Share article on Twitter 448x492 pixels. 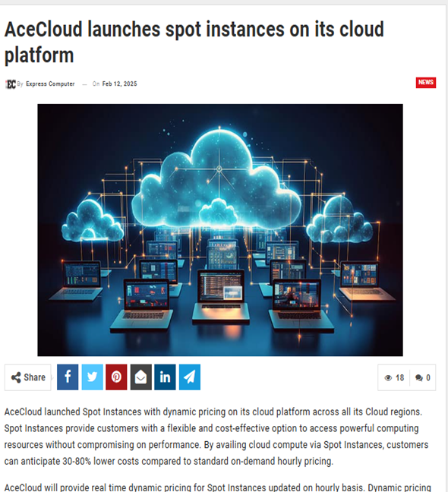[92, 377]
